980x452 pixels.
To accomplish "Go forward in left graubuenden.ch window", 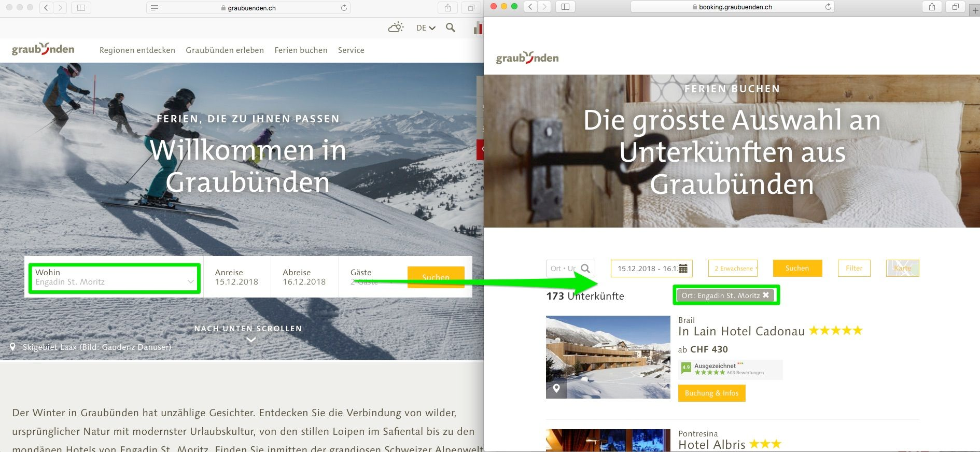I will click(x=60, y=8).
